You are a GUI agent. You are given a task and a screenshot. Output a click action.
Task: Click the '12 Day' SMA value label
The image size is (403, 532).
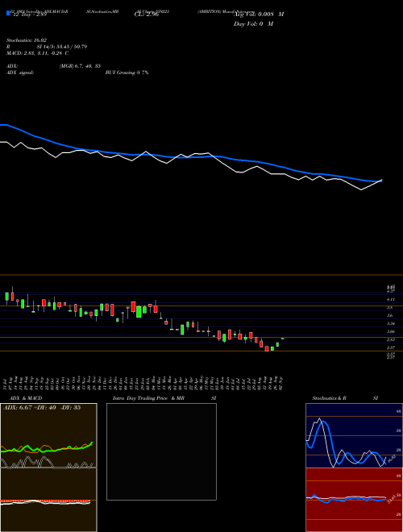coord(29,15)
